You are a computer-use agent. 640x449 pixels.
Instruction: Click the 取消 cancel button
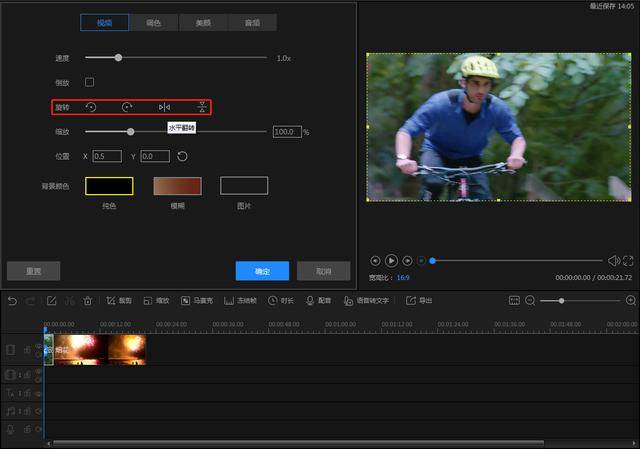point(324,271)
